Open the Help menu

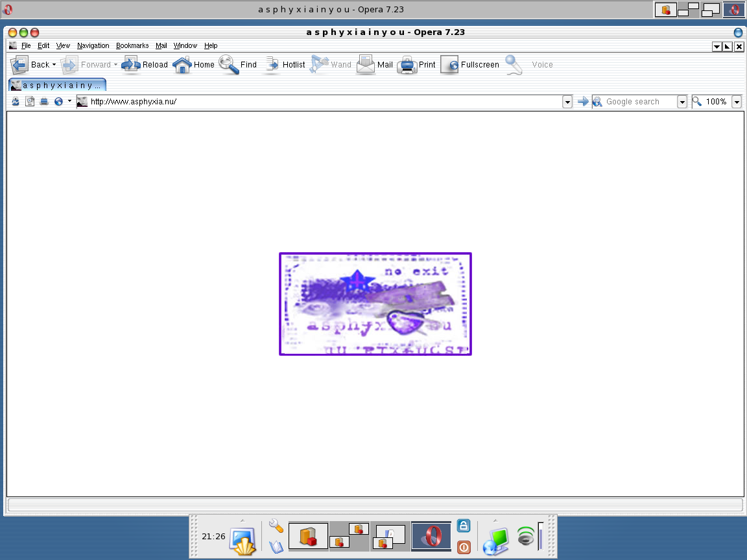pos(211,46)
